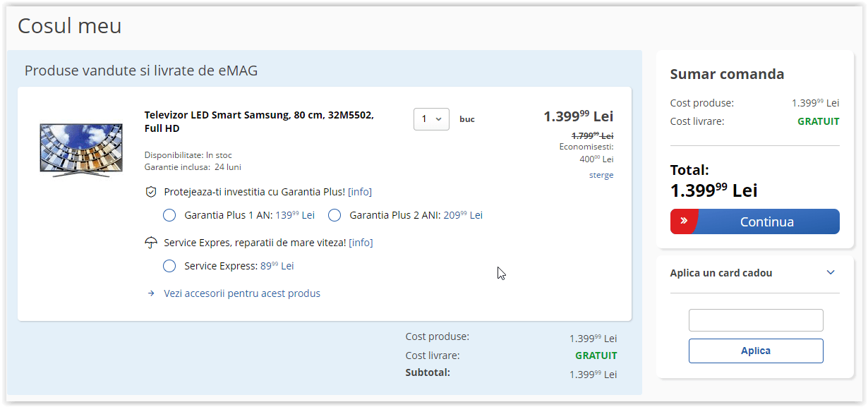Click the struck-through 1.799 Lei old price
The height and width of the screenshot is (407, 868).
[592, 135]
